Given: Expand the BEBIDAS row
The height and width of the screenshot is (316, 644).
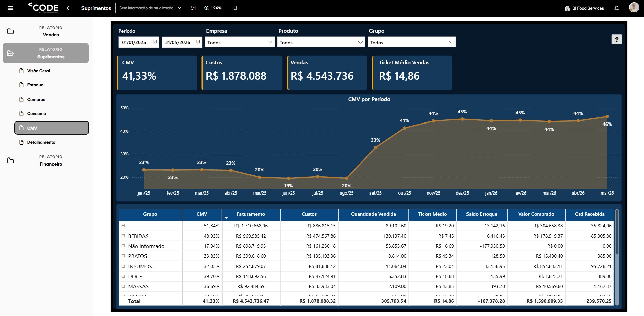Looking at the screenshot, I should tap(123, 236).
